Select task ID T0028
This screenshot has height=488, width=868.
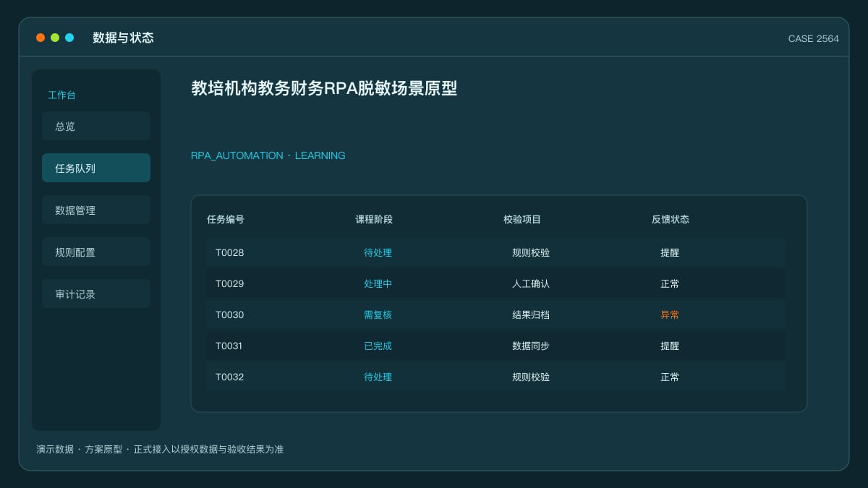click(x=230, y=252)
